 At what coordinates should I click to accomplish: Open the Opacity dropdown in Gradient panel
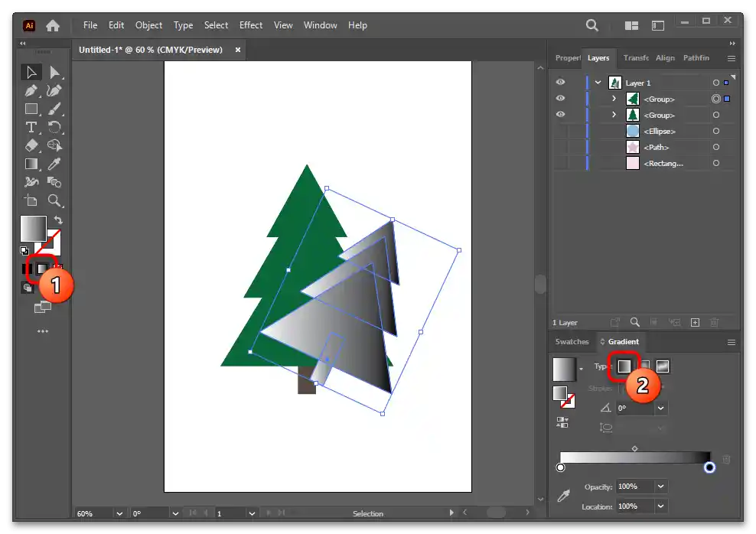[660, 487]
